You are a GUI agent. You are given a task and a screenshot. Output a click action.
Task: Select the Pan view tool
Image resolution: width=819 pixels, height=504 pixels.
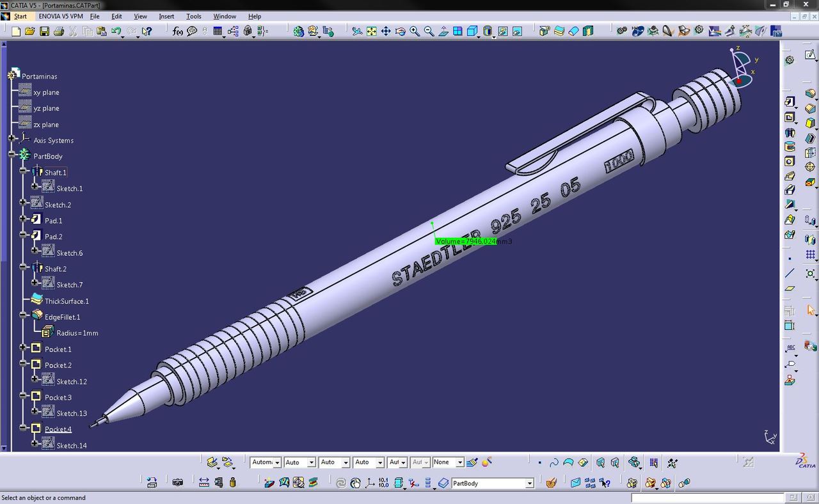tap(386, 31)
